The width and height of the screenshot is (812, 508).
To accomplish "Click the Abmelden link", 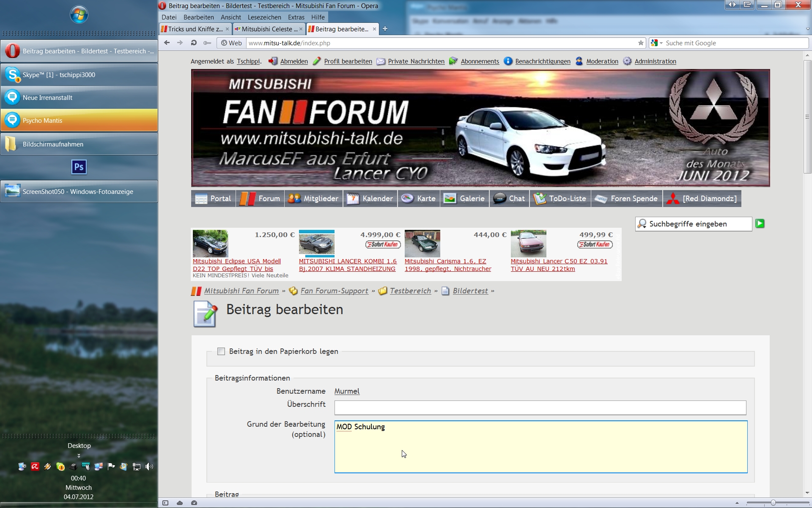I will pos(294,61).
